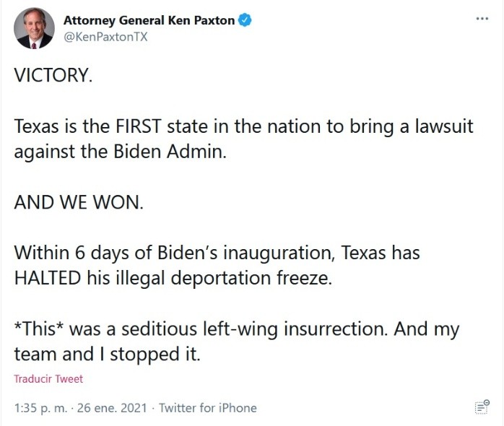Click the document icon at bottom right
504x426 pixels.
coord(482,407)
